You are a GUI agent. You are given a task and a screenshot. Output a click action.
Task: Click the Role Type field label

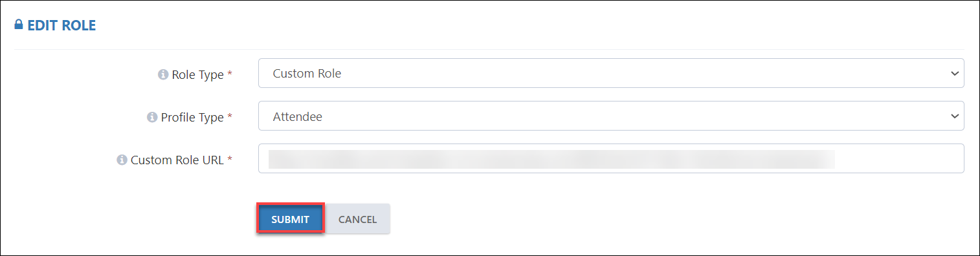(x=197, y=74)
